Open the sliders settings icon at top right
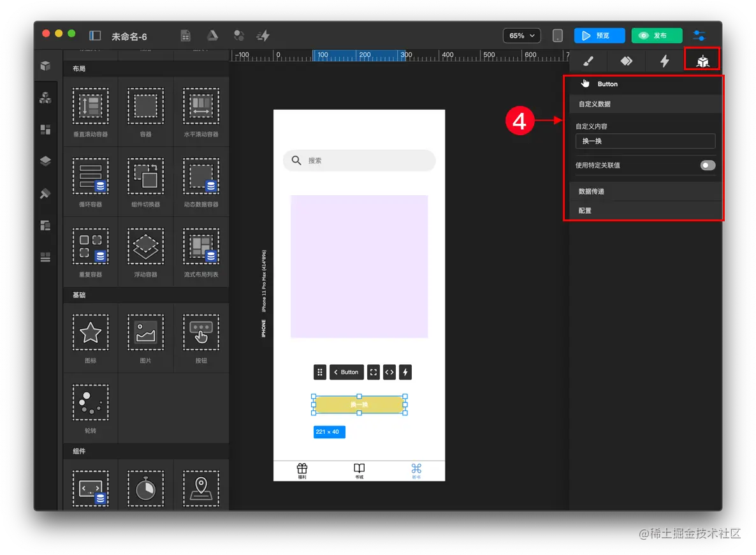This screenshot has width=756, height=555. click(x=699, y=36)
